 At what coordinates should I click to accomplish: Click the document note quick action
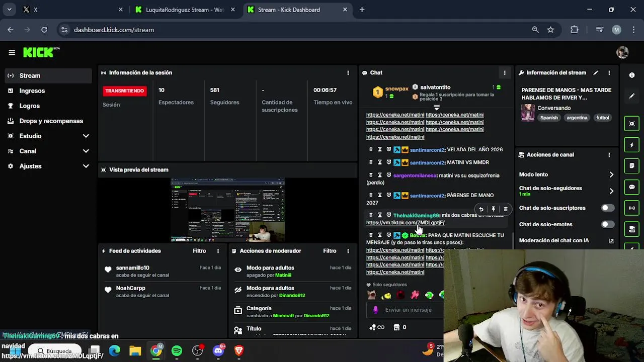(632, 166)
